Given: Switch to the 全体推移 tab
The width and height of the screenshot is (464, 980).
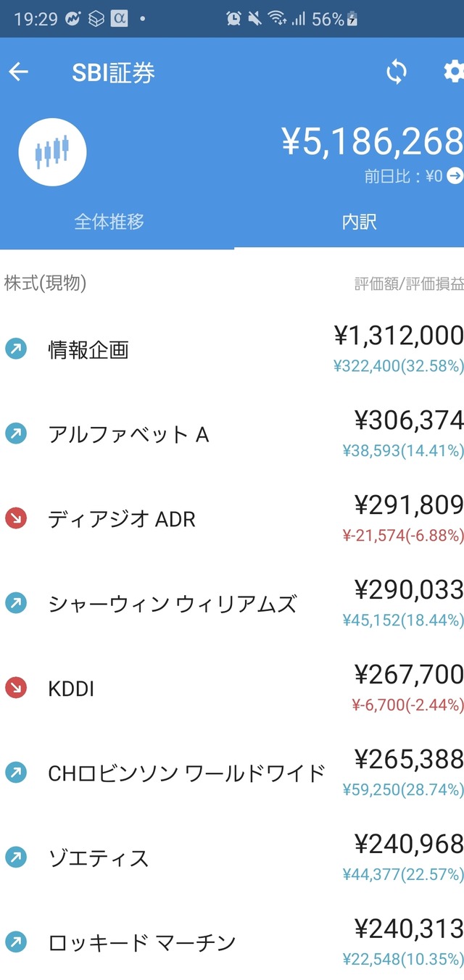Looking at the screenshot, I should (x=109, y=222).
